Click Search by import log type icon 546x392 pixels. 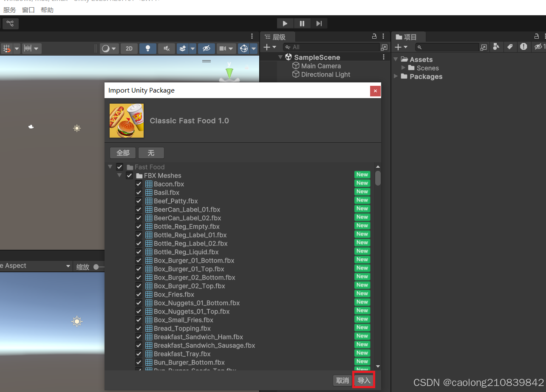point(523,47)
